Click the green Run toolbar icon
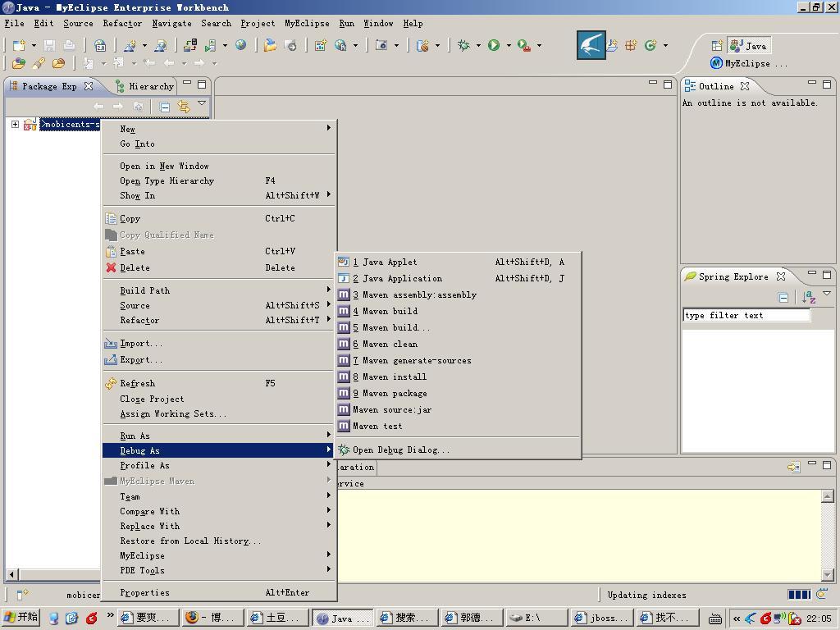The width and height of the screenshot is (840, 630). (x=494, y=46)
